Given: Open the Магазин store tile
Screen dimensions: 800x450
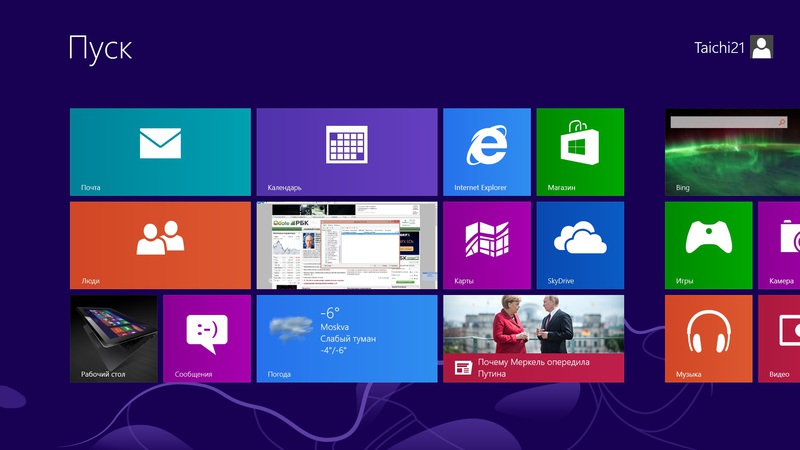Looking at the screenshot, I should click(x=580, y=152).
